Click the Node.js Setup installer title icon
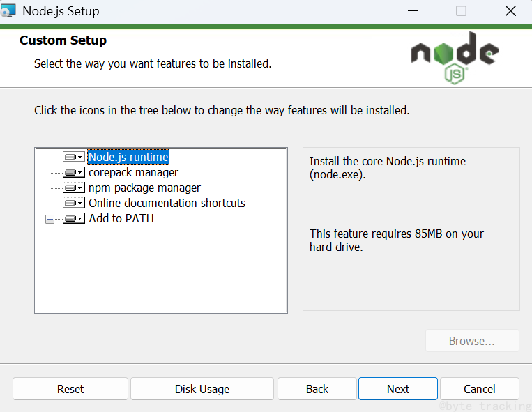This screenshot has height=412, width=532. coord(8,10)
